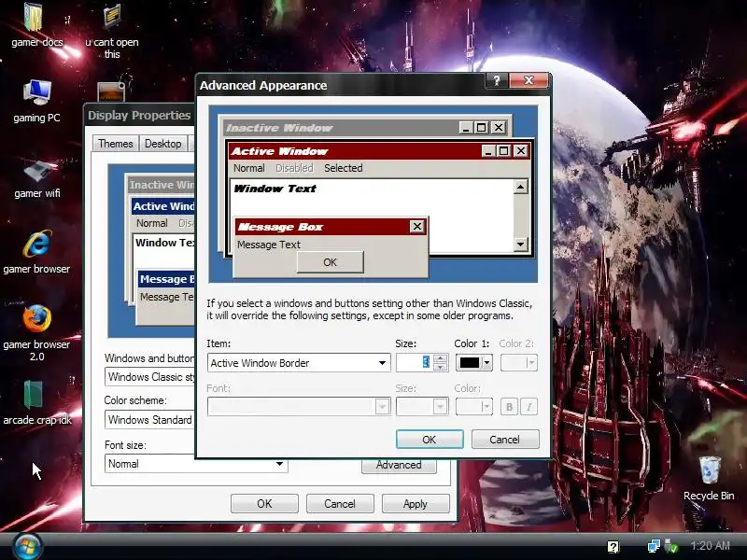Click the Advanced Appearance help button
Viewport: 747px width, 560px height.
click(x=497, y=80)
